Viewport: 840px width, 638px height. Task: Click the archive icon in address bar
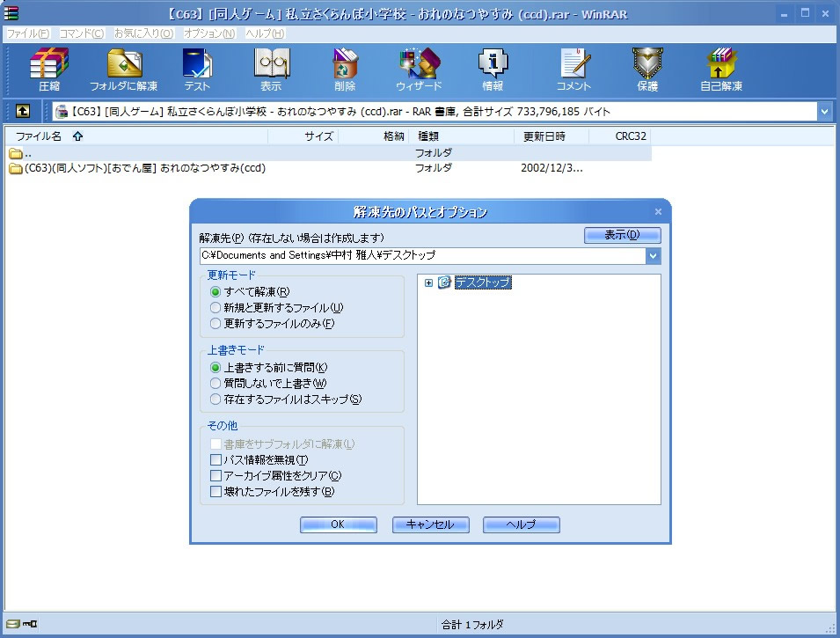tap(62, 112)
